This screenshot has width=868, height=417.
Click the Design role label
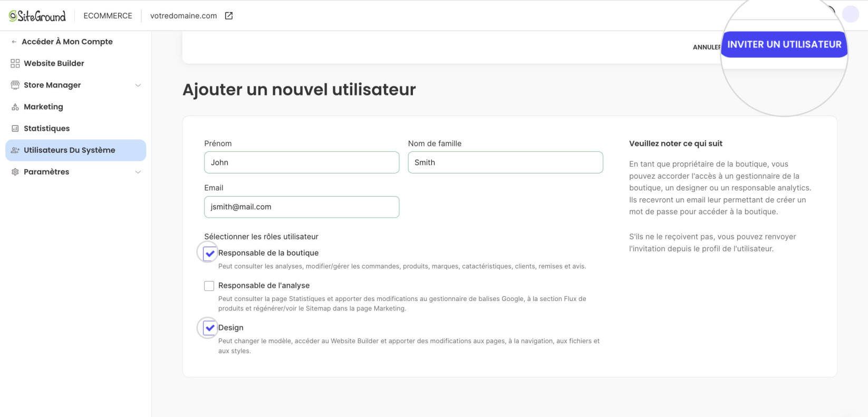(x=231, y=328)
